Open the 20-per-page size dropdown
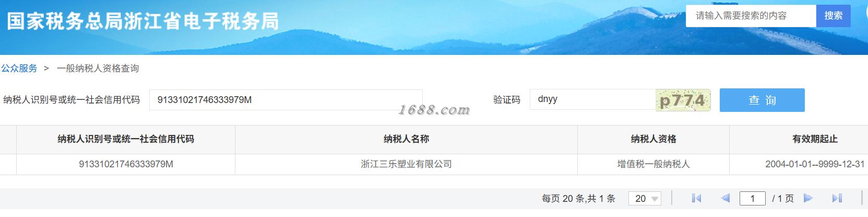Screen dimensions: 868x217 coord(645,199)
